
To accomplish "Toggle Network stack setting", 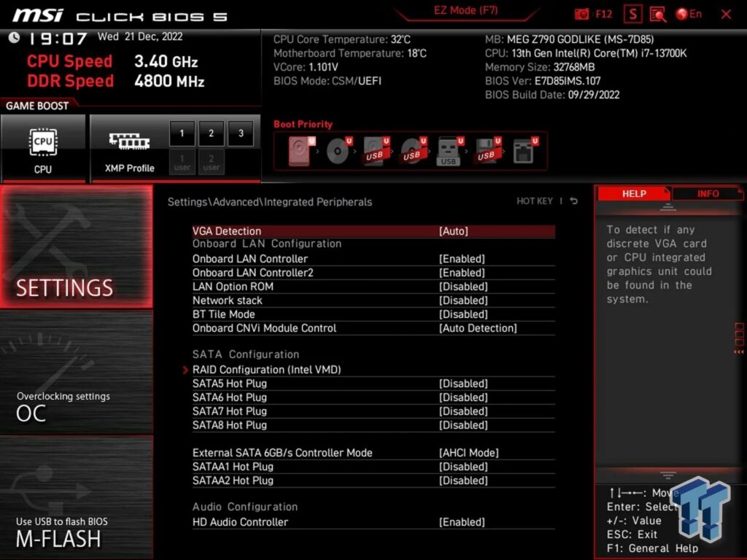I will [x=373, y=300].
